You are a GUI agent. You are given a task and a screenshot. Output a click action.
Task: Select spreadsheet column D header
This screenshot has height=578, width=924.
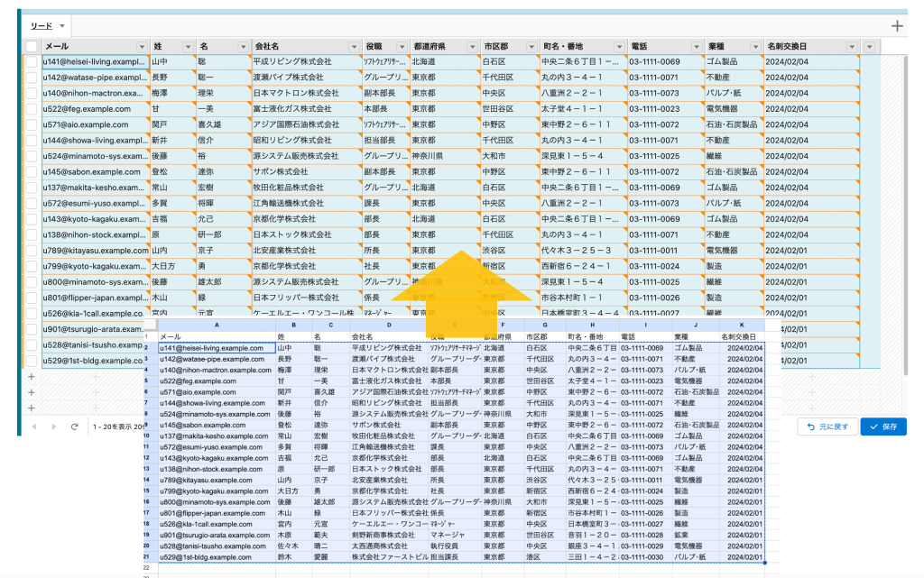389,325
